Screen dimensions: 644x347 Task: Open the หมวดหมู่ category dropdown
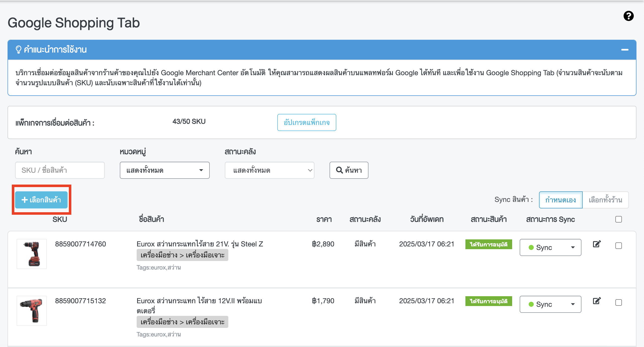[165, 170]
